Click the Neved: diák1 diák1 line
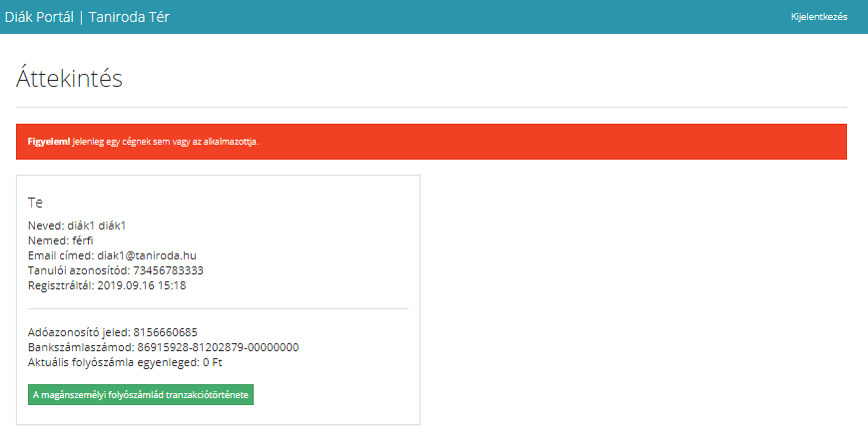The width and height of the screenshot is (868, 448). (x=76, y=225)
